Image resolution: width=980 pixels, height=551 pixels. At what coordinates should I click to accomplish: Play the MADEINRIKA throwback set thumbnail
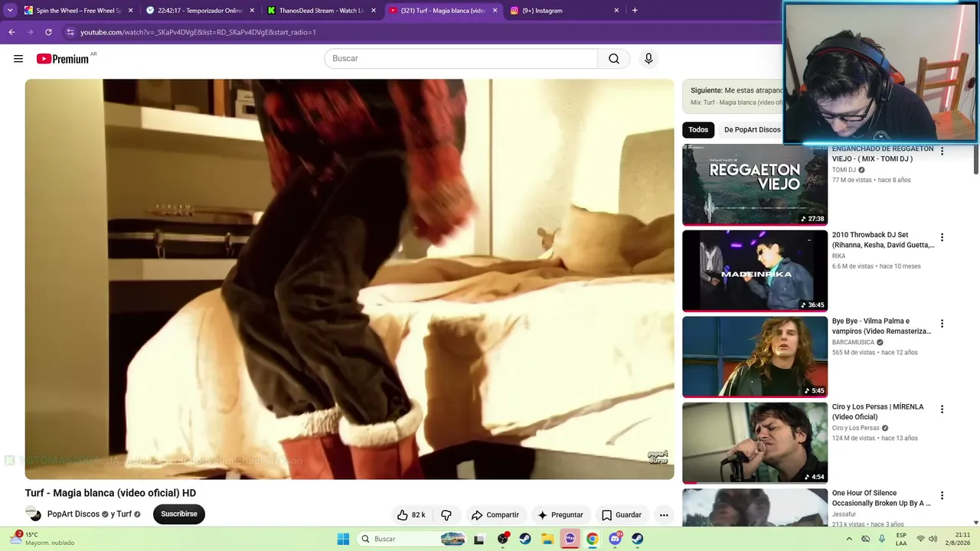pyautogui.click(x=755, y=271)
